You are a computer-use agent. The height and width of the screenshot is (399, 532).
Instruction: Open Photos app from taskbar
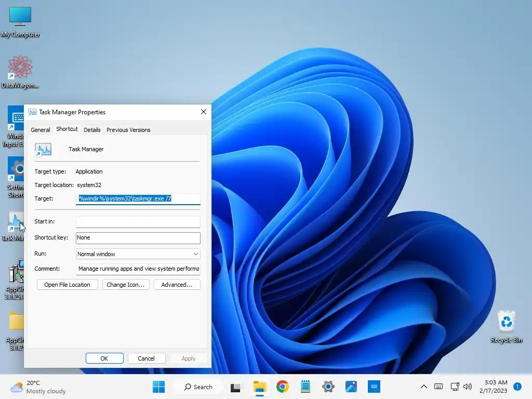351,387
